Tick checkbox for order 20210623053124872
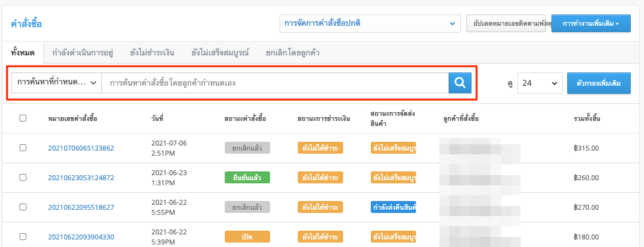Image resolution: width=644 pixels, height=247 pixels. coord(23,177)
